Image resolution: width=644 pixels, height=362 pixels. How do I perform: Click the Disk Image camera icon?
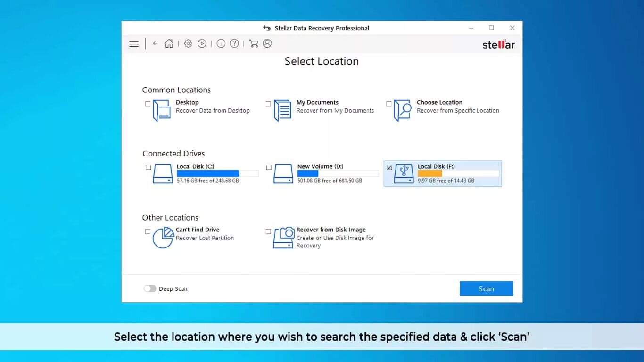point(284,238)
